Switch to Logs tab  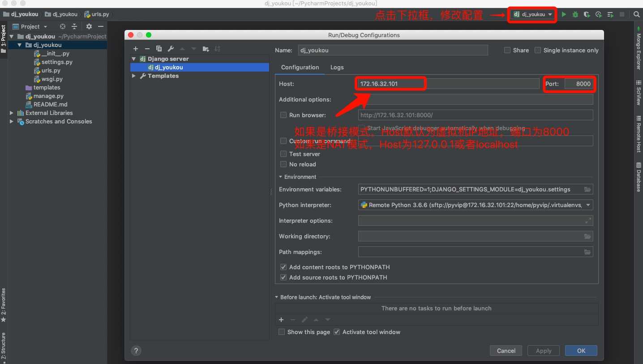coord(337,67)
